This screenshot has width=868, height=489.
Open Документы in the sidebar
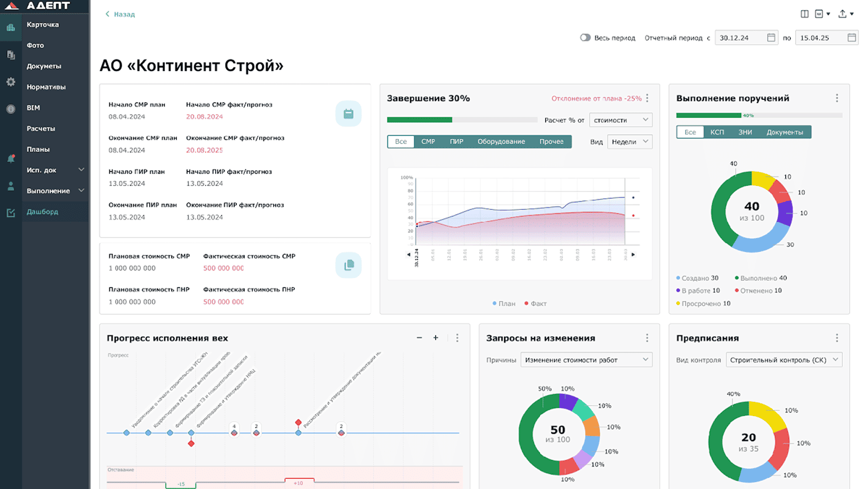[44, 66]
